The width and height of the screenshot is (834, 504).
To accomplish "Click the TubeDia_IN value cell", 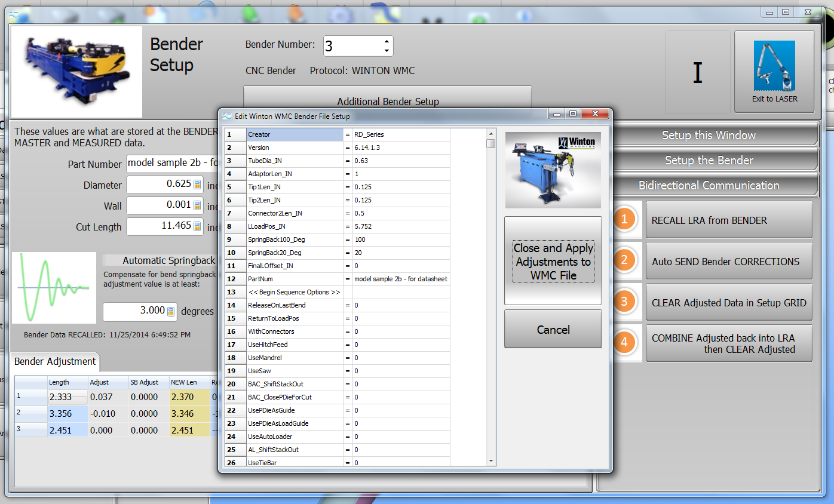I will pos(400,161).
